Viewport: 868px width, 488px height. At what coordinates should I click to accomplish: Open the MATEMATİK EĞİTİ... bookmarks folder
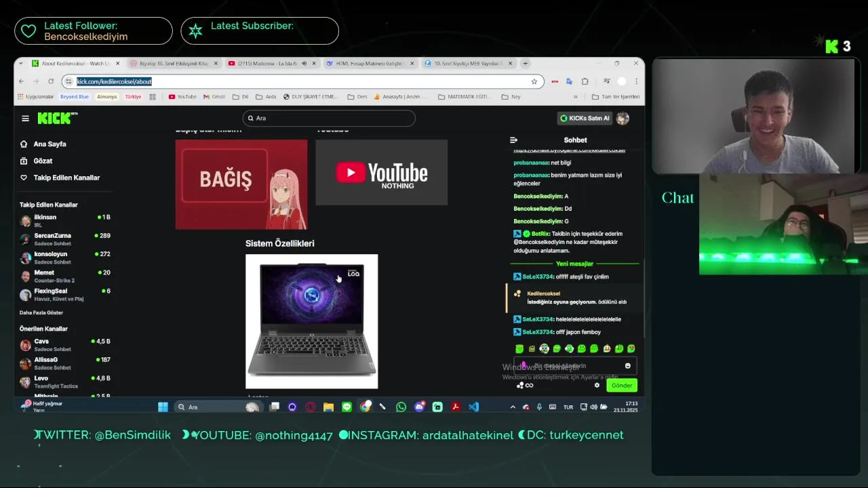click(464, 97)
